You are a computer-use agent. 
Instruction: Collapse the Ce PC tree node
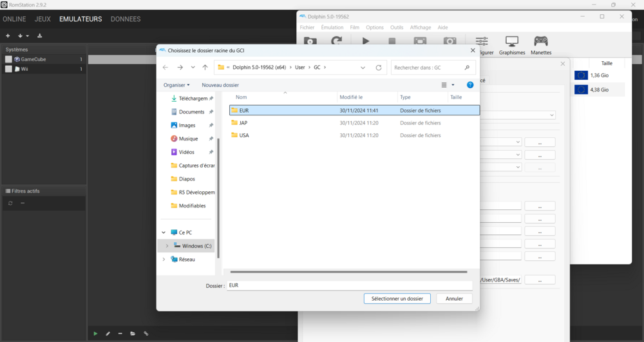pyautogui.click(x=164, y=233)
